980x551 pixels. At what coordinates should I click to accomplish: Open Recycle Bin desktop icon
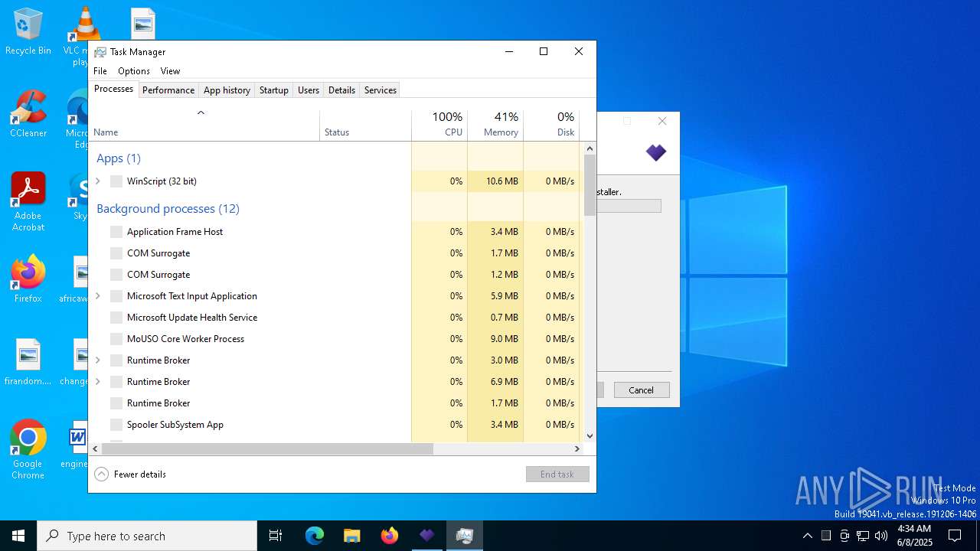[x=28, y=32]
